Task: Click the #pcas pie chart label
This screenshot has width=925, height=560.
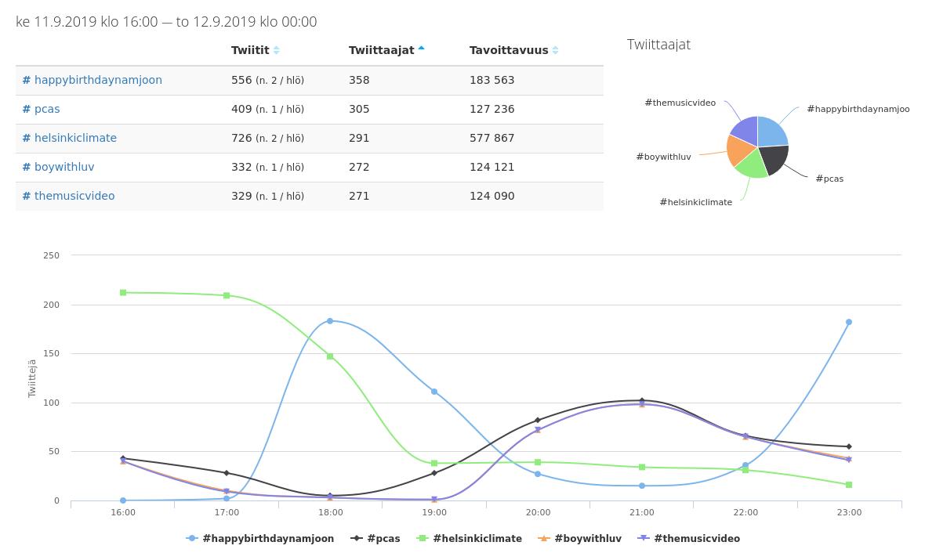Action: 829,179
